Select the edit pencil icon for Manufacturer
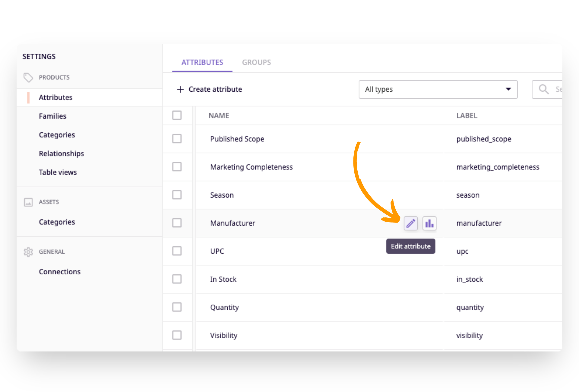This screenshot has height=392, width=579. tap(410, 223)
